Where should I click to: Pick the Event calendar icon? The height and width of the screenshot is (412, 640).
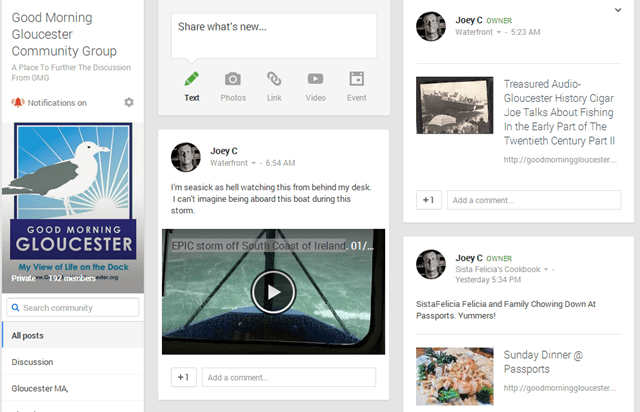[356, 79]
